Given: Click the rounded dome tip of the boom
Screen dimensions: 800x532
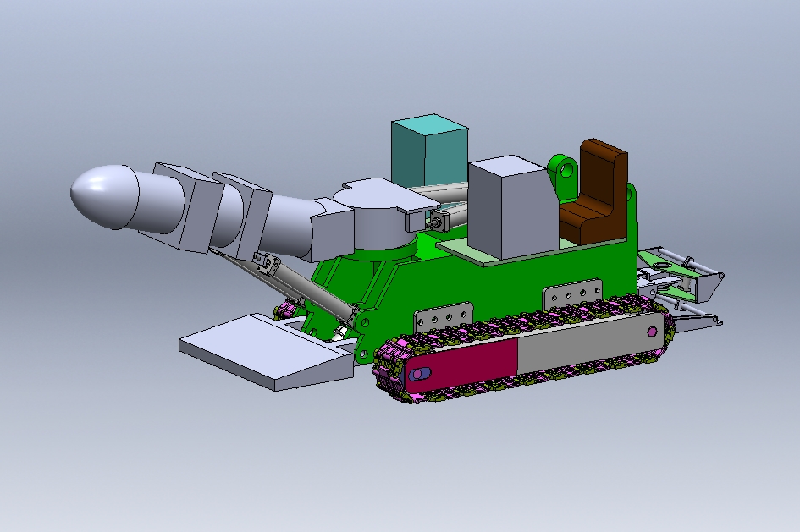Looking at the screenshot, I should pos(105,196).
